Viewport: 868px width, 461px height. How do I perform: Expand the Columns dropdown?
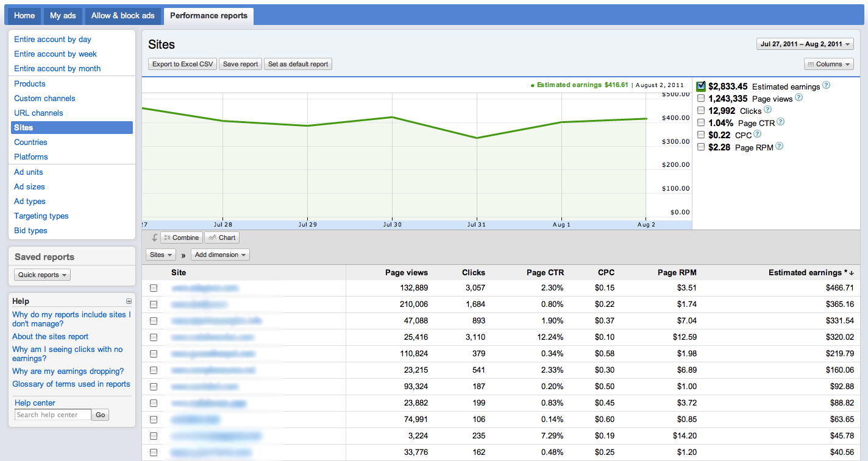coord(828,64)
